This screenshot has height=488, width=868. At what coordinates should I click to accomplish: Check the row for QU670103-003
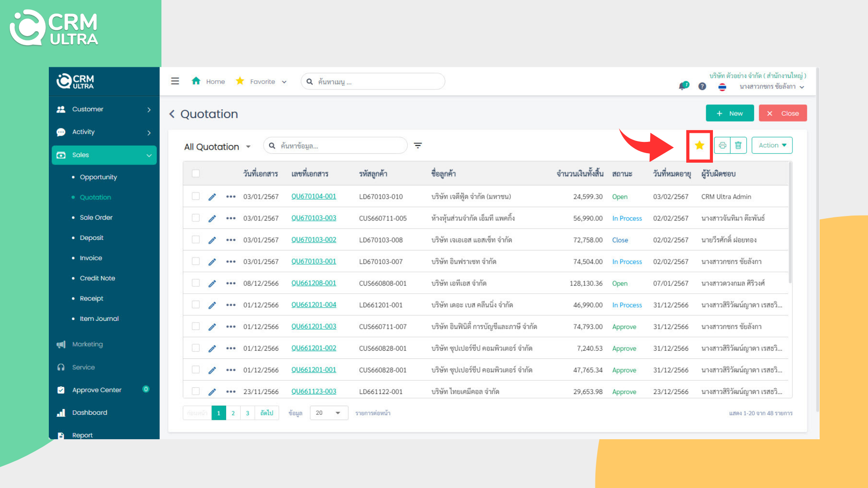[196, 218]
